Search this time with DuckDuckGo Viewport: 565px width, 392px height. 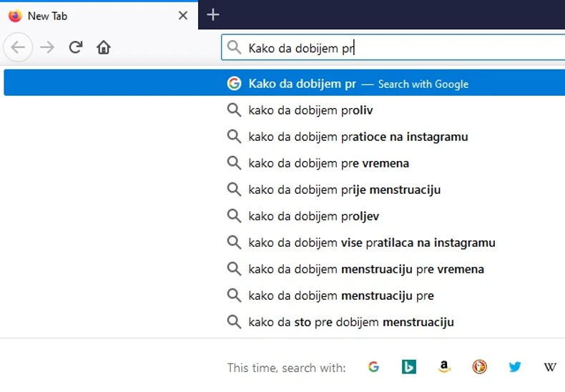[x=479, y=367]
